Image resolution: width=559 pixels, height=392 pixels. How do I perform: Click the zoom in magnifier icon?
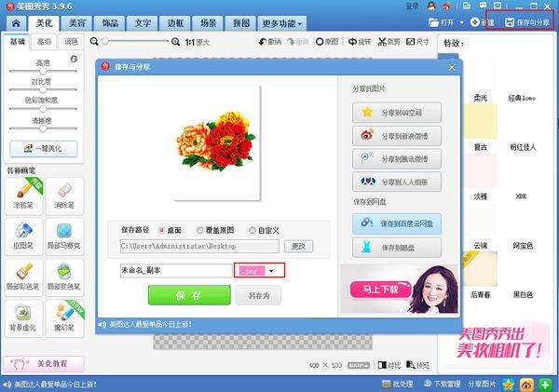point(175,42)
